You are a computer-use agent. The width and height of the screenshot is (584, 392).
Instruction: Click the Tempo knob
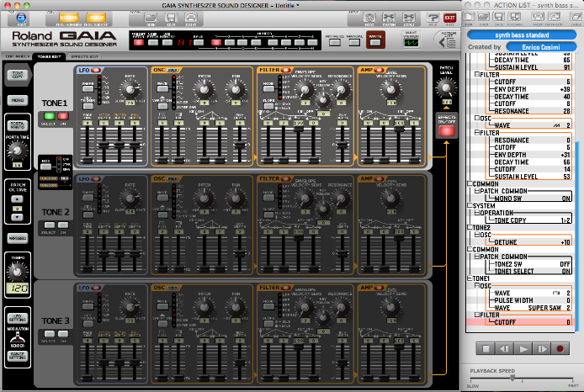17,272
